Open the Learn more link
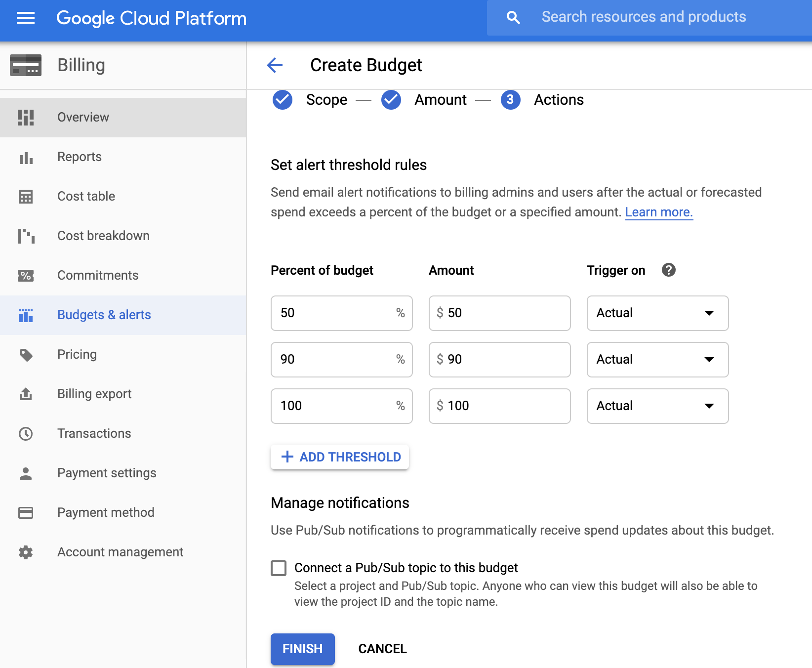812x668 pixels. [x=659, y=212]
